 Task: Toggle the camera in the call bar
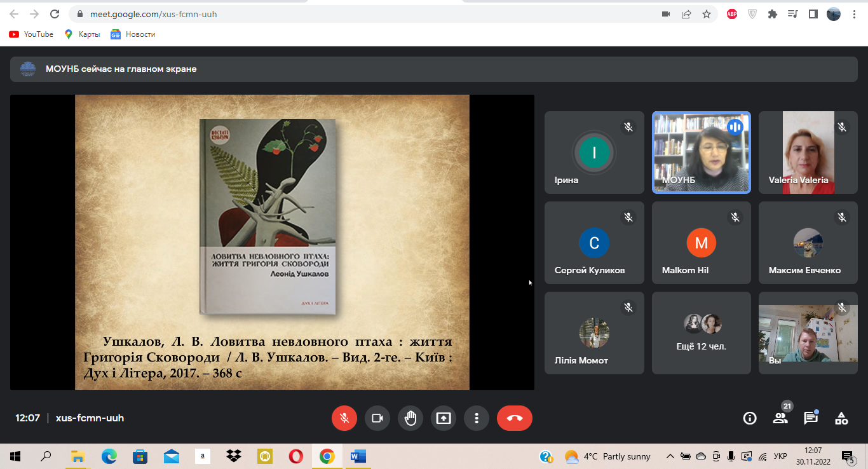[377, 418]
